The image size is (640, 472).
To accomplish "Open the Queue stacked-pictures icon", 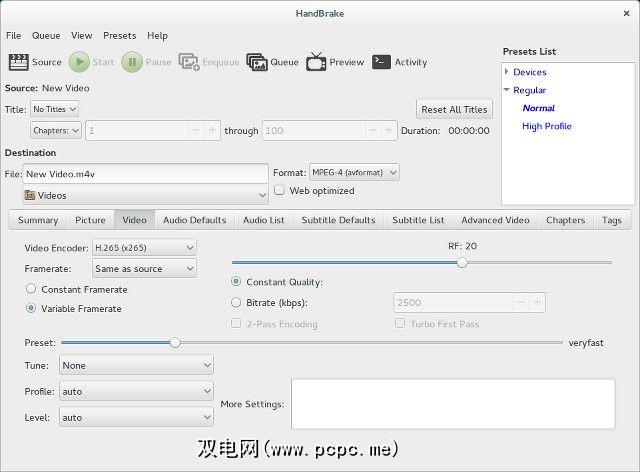I will (257, 62).
